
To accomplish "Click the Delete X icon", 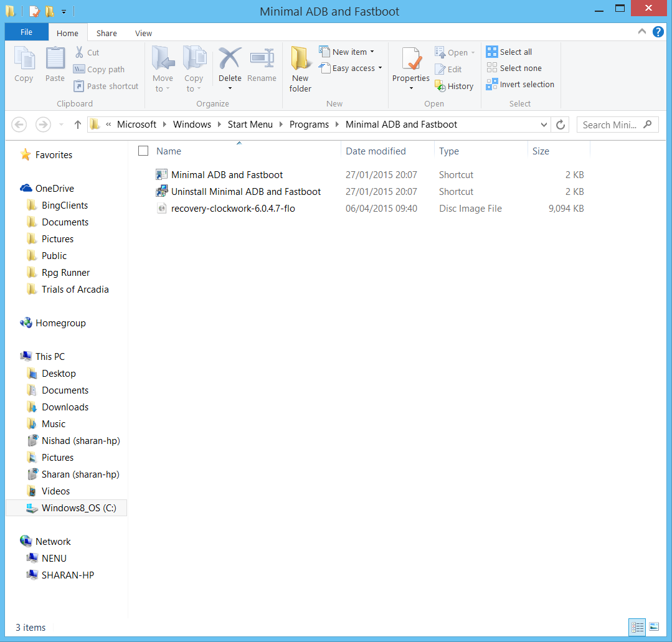I will tap(230, 59).
